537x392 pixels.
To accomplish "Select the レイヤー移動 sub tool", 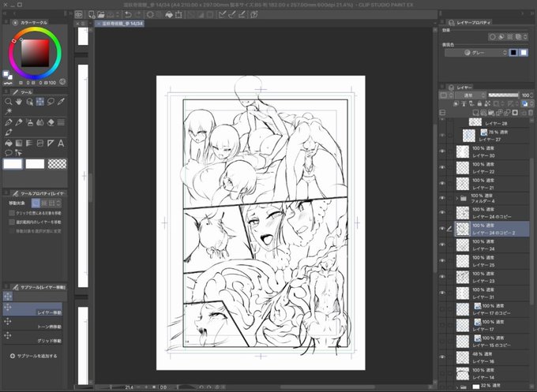I will [33, 309].
